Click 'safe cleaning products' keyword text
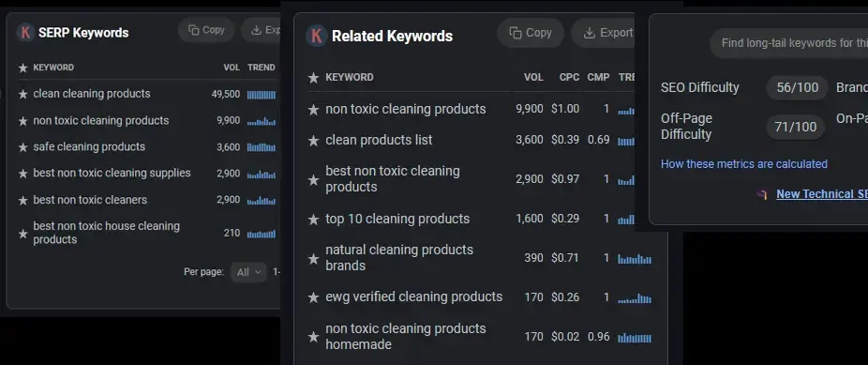Image resolution: width=868 pixels, height=365 pixels. pos(89,146)
